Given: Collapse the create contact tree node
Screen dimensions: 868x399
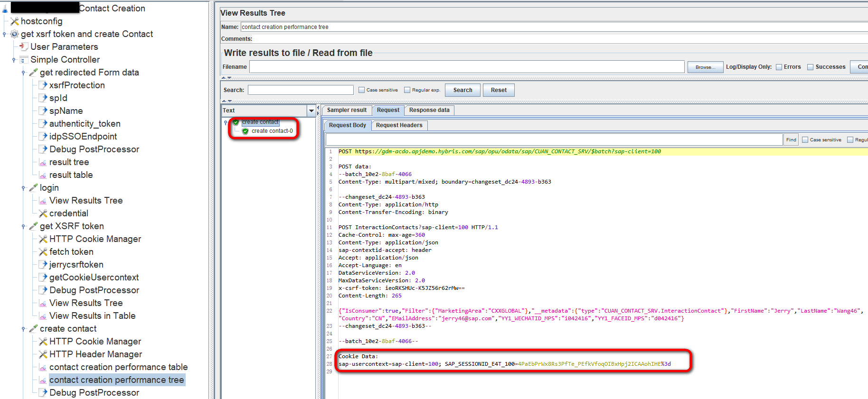Looking at the screenshot, I should click(x=24, y=329).
